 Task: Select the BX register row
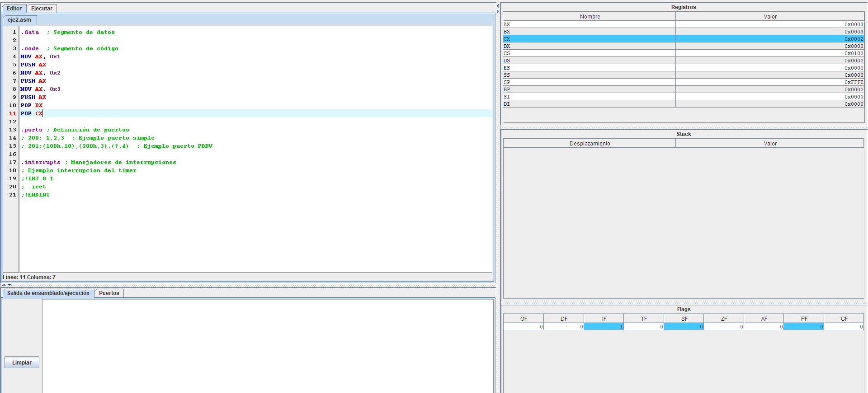[684, 32]
